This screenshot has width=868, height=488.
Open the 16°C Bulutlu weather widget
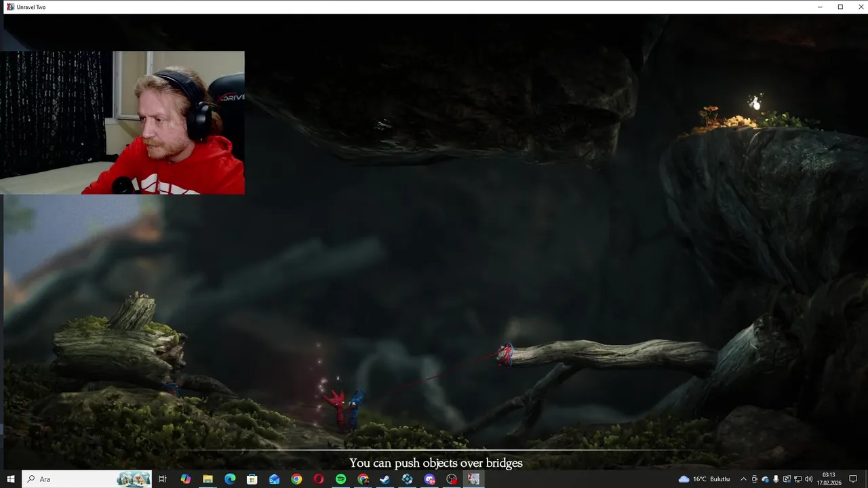[705, 479]
